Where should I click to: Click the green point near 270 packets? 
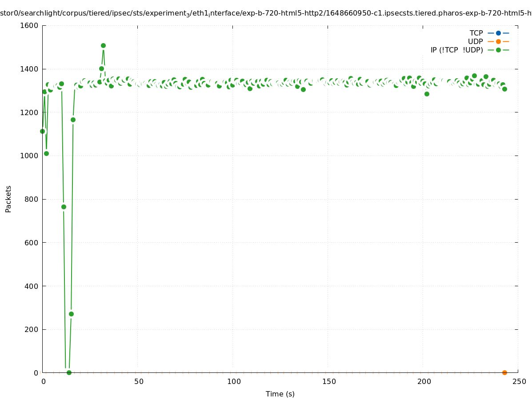[x=71, y=314]
